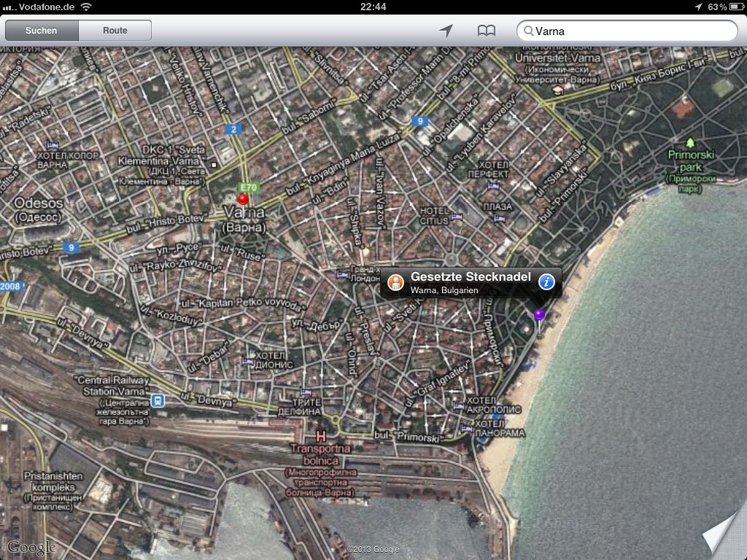
Task: Tap the Transportna bolnica label
Action: click(321, 472)
